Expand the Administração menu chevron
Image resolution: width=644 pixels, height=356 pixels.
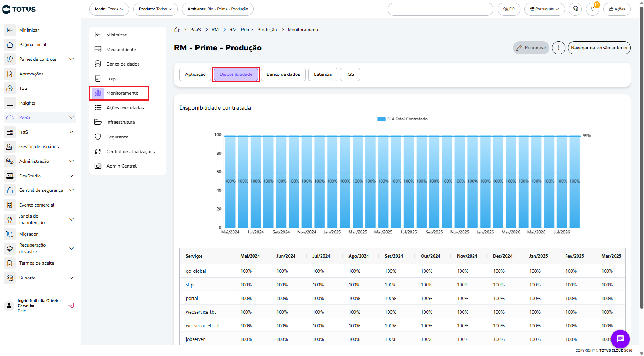coord(71,161)
